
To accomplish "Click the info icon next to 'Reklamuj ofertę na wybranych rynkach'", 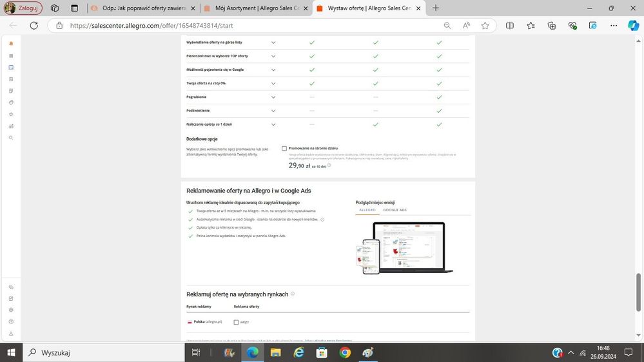I will tap(293, 294).
